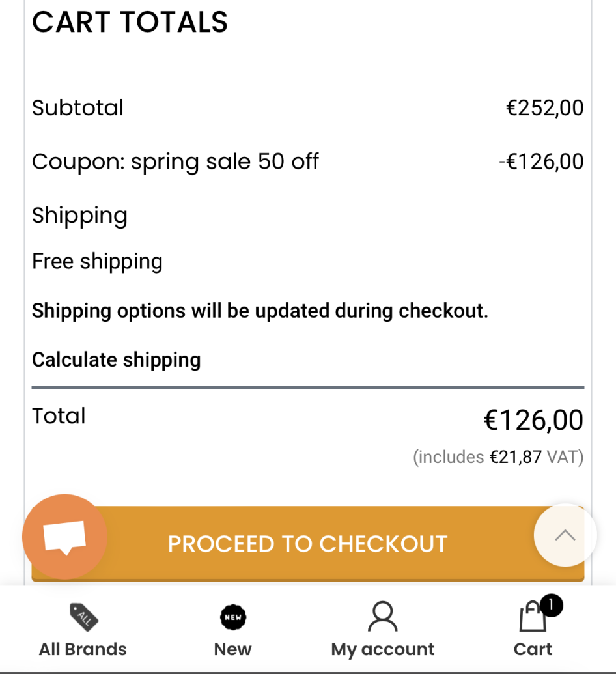
Task: Tap the New badge icon
Action: tap(233, 617)
